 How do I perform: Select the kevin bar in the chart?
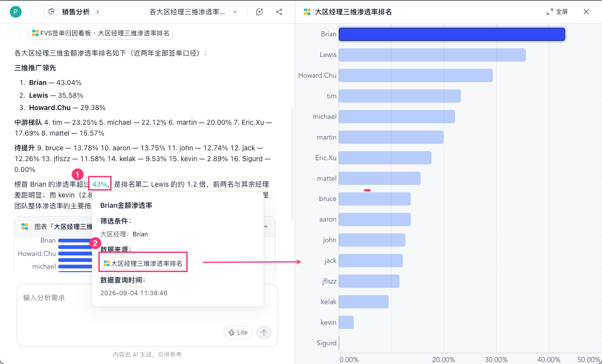pos(346,322)
